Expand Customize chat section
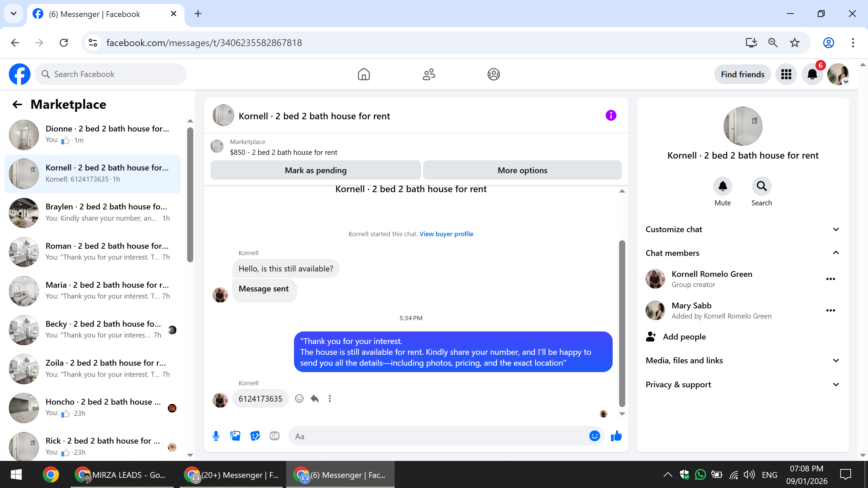 pos(836,229)
